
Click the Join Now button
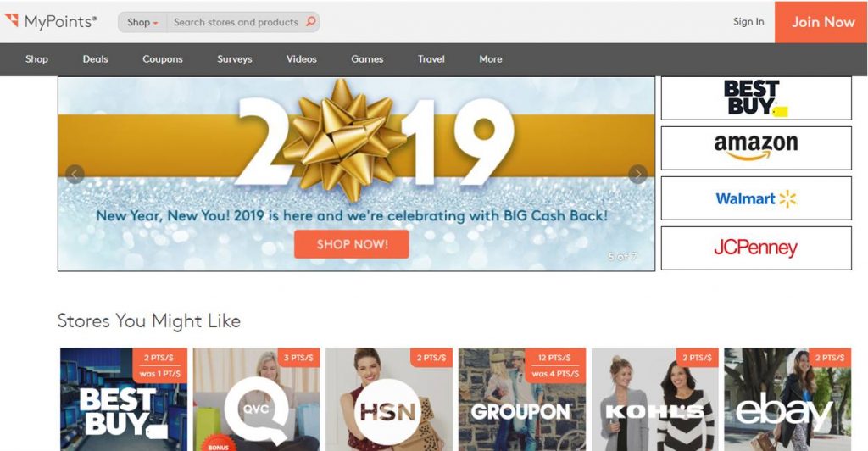(821, 22)
